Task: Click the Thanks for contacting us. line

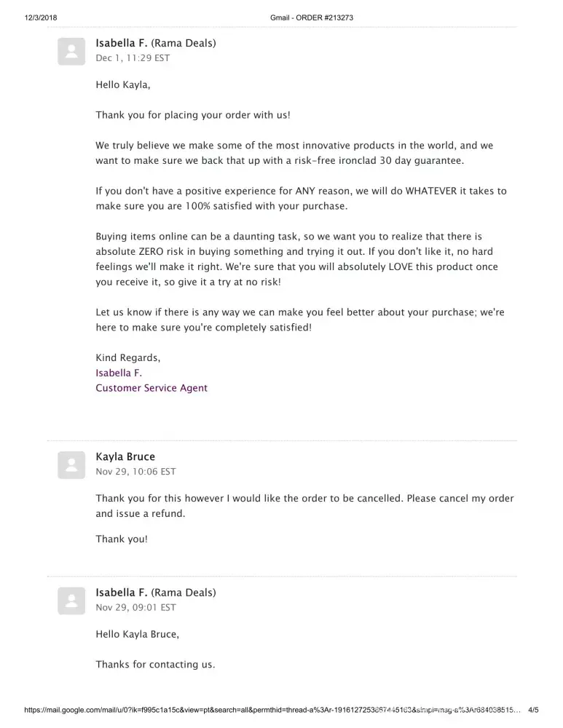Action: [x=155, y=665]
